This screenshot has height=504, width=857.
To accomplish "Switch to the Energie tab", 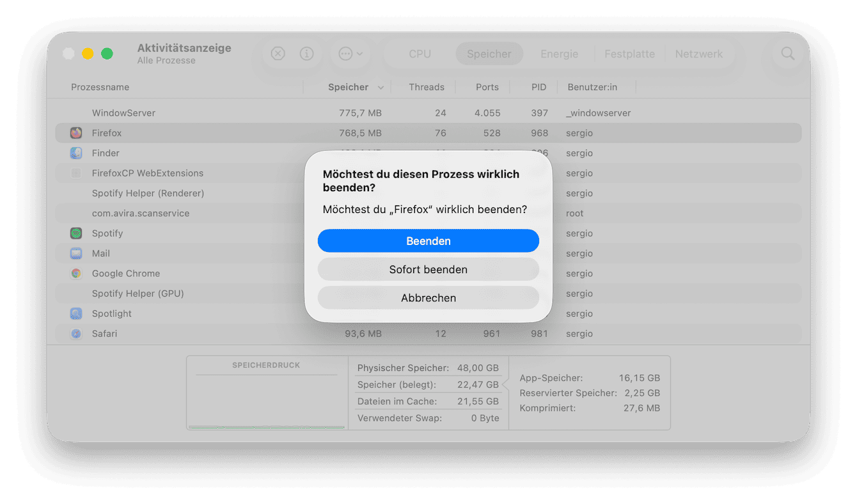I will point(559,54).
